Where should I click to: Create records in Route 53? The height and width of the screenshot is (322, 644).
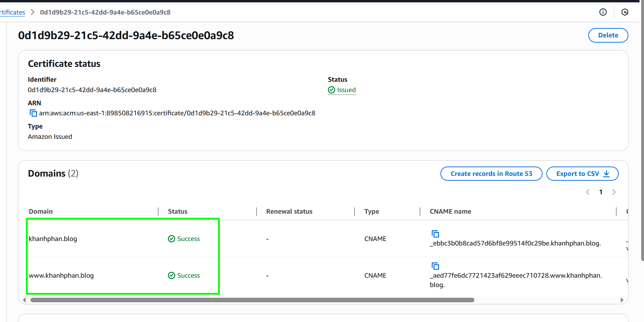coord(491,174)
